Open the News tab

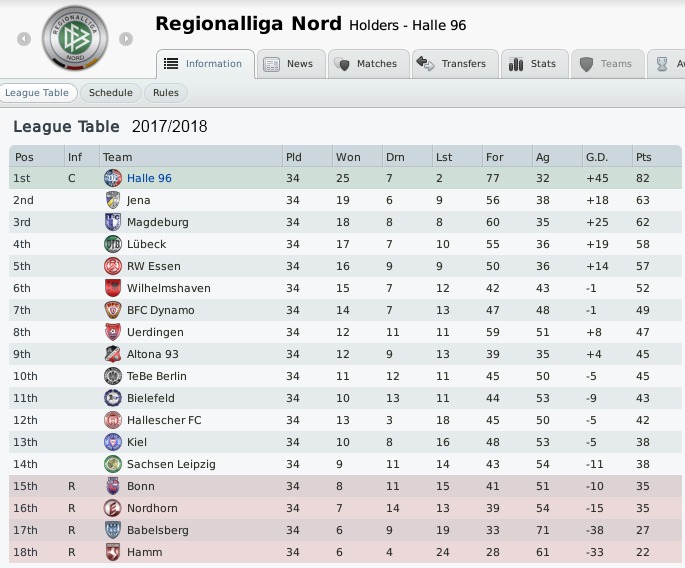[288, 63]
